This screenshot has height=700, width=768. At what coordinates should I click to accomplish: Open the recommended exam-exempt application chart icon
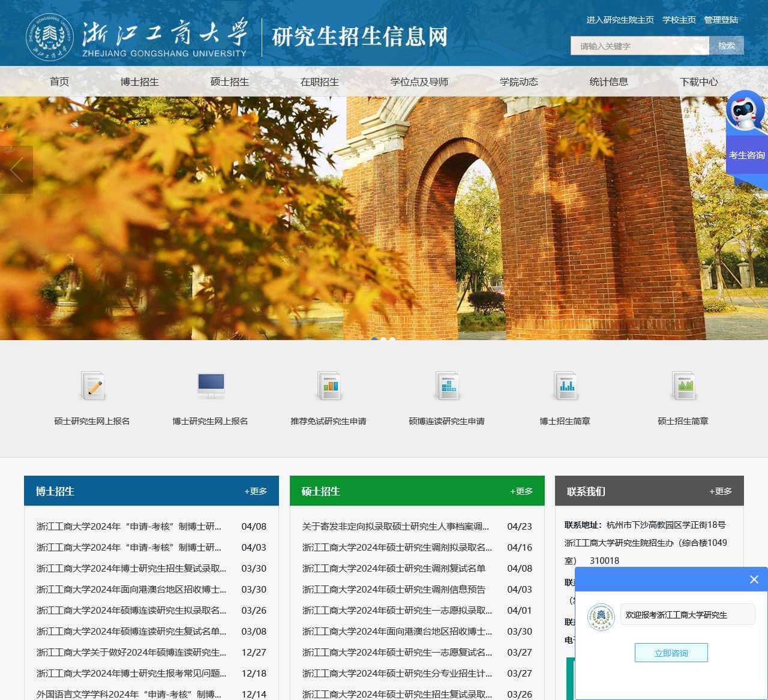click(329, 386)
